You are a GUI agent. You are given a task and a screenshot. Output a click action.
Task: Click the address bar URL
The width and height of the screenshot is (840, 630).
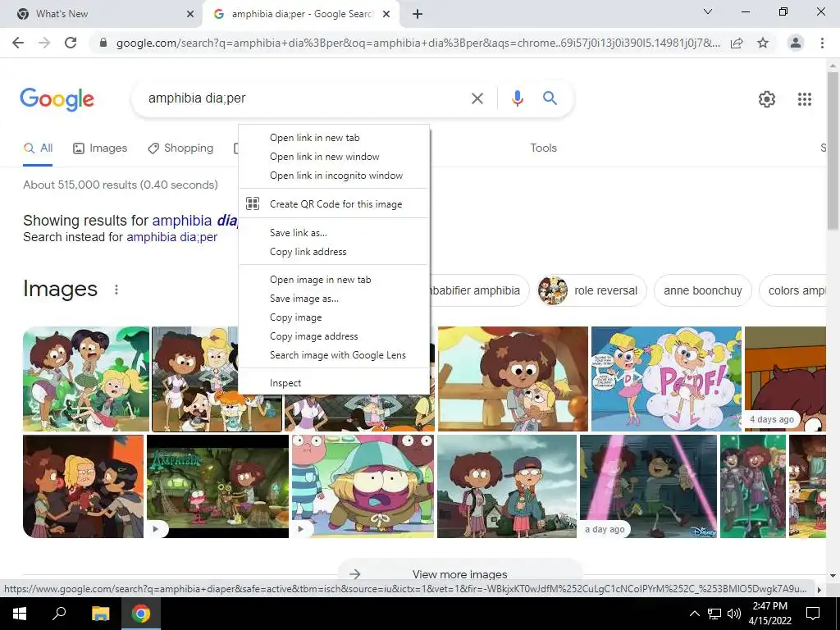pyautogui.click(x=418, y=43)
